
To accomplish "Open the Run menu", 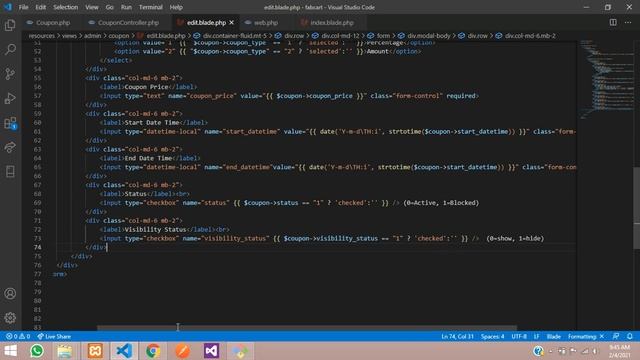I will tap(126, 7).
